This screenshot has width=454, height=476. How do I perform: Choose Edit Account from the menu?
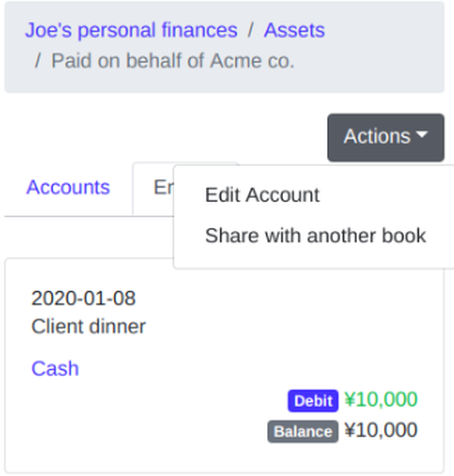(262, 195)
